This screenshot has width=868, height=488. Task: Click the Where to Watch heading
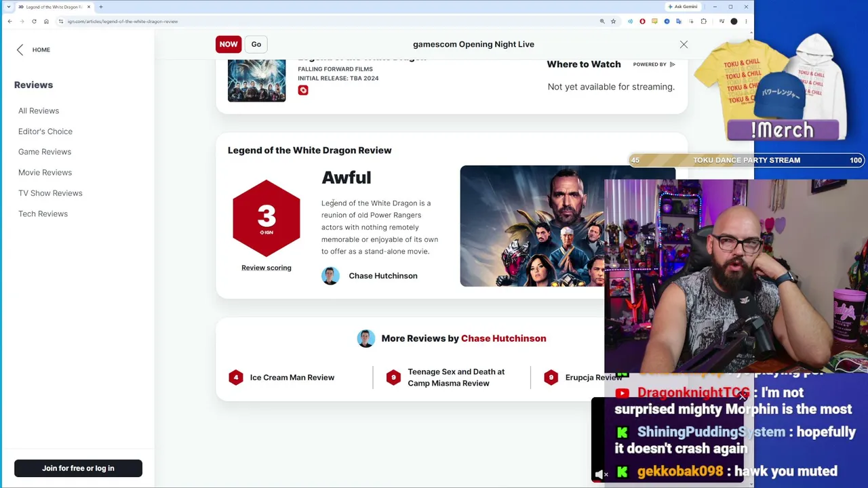(x=584, y=64)
